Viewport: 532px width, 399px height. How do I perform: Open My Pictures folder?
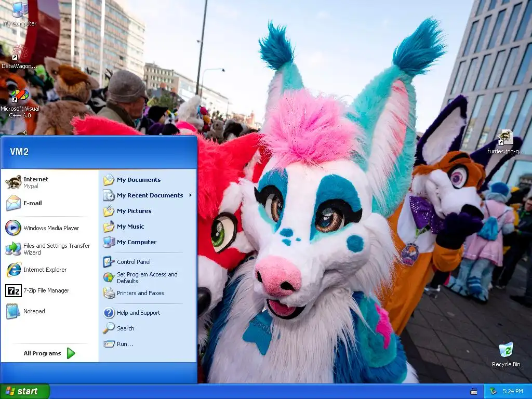(148, 211)
